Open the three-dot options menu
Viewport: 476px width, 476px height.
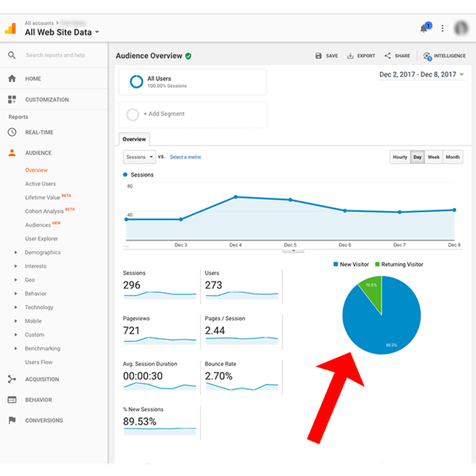[442, 28]
